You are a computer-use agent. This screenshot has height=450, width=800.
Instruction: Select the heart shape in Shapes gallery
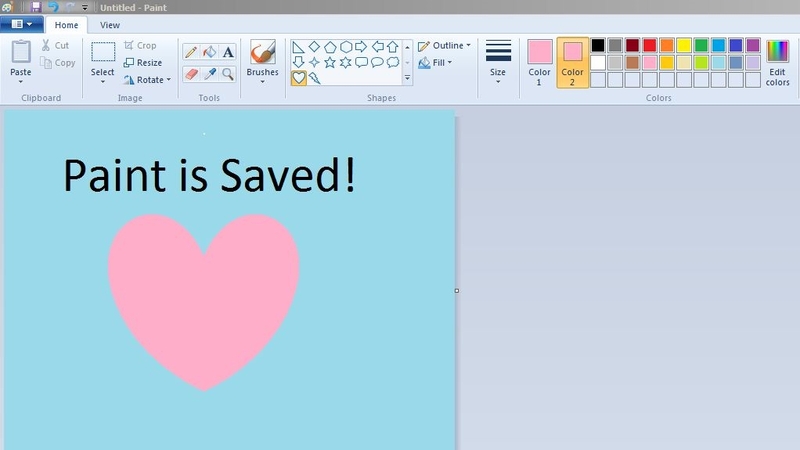click(x=298, y=78)
